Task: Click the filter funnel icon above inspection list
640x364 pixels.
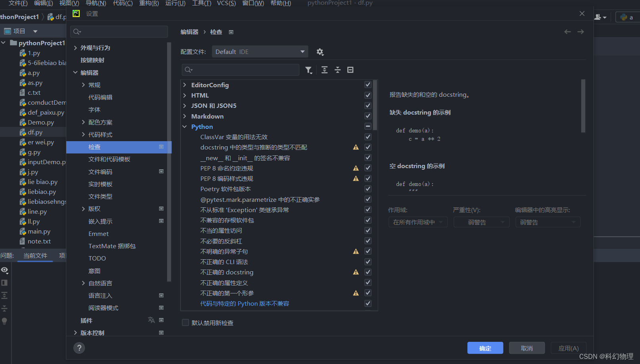Action: tap(309, 70)
